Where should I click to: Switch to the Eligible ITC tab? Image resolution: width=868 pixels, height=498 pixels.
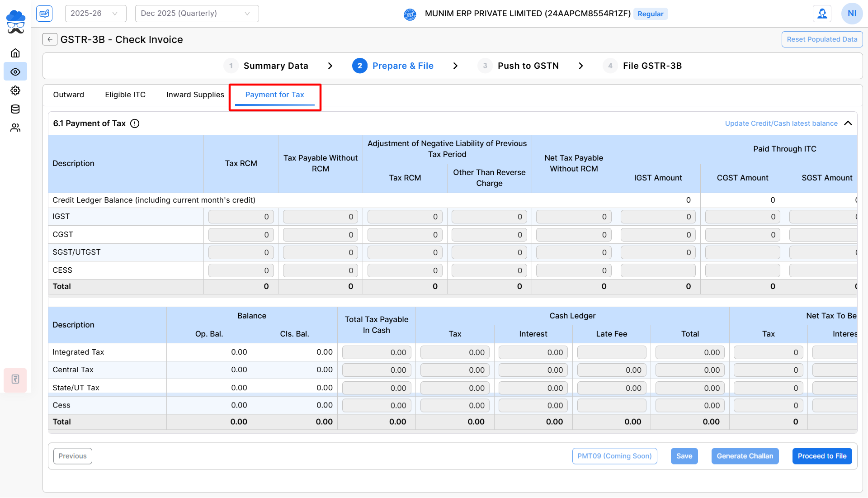[x=125, y=95]
